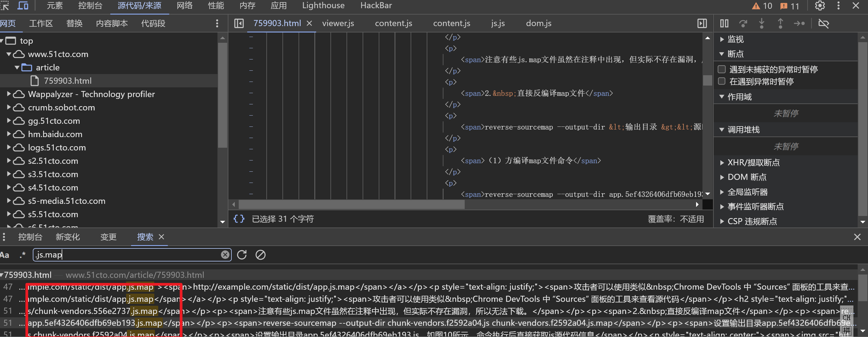The height and width of the screenshot is (337, 868).
Task: Open drawer more options menu
Action: (4, 237)
